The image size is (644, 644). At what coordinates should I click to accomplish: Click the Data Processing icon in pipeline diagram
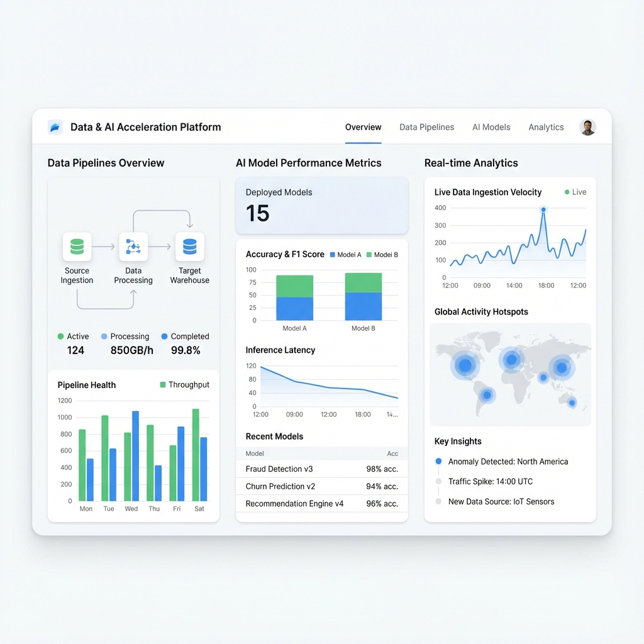click(x=133, y=247)
